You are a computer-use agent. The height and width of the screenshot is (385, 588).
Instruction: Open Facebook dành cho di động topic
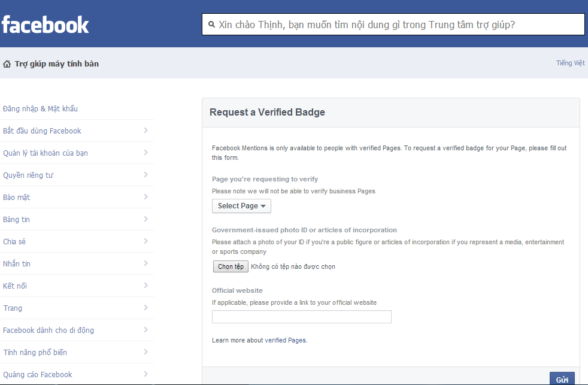tap(49, 331)
